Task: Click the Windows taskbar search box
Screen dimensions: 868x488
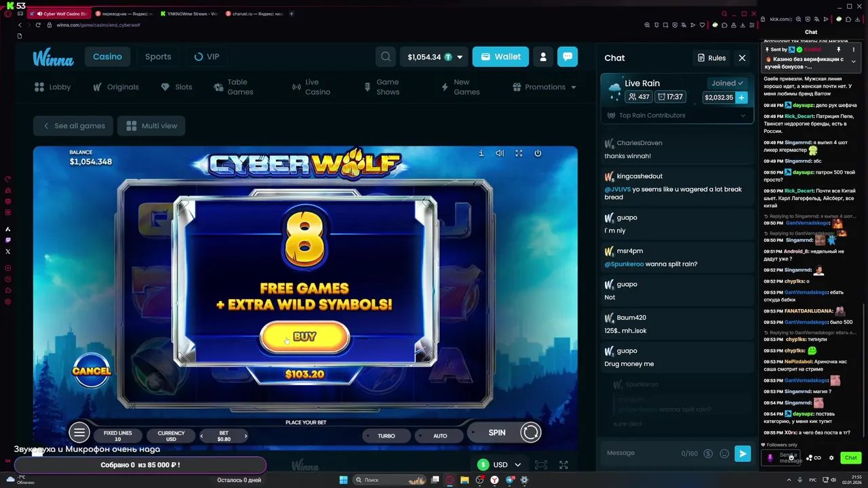Action: pos(391,480)
